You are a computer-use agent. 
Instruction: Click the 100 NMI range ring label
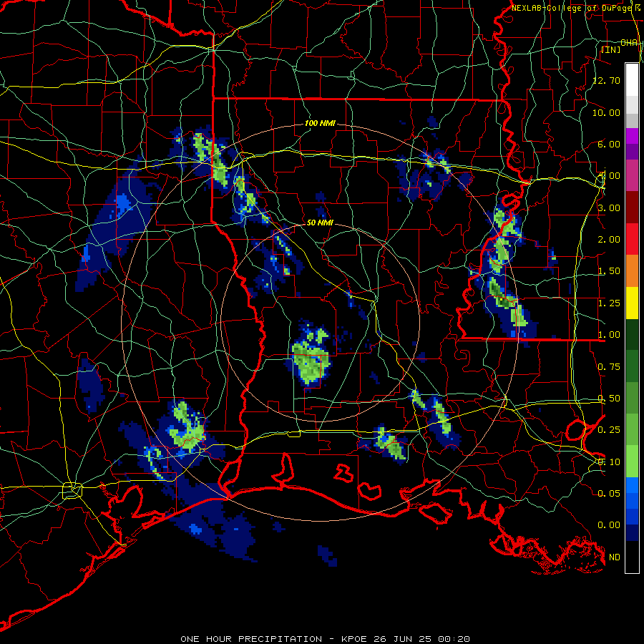pyautogui.click(x=320, y=123)
